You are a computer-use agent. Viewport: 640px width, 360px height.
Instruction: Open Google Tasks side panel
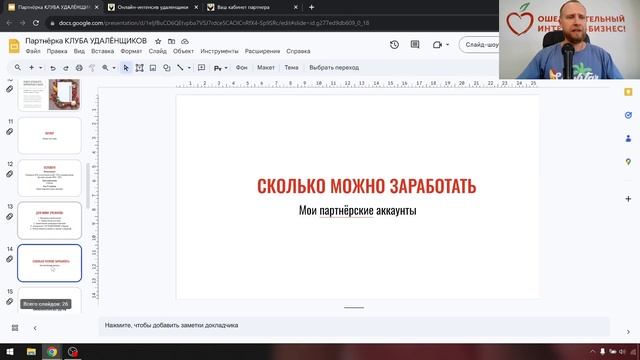click(628, 115)
